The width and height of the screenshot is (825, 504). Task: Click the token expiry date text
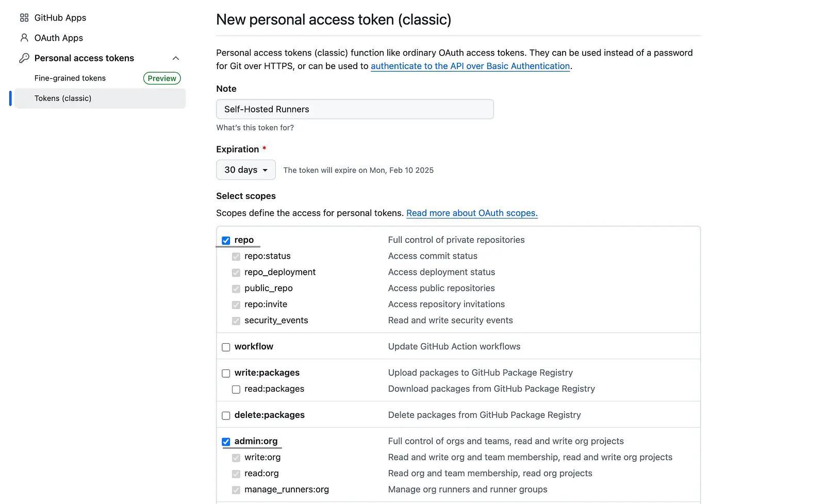pos(358,171)
